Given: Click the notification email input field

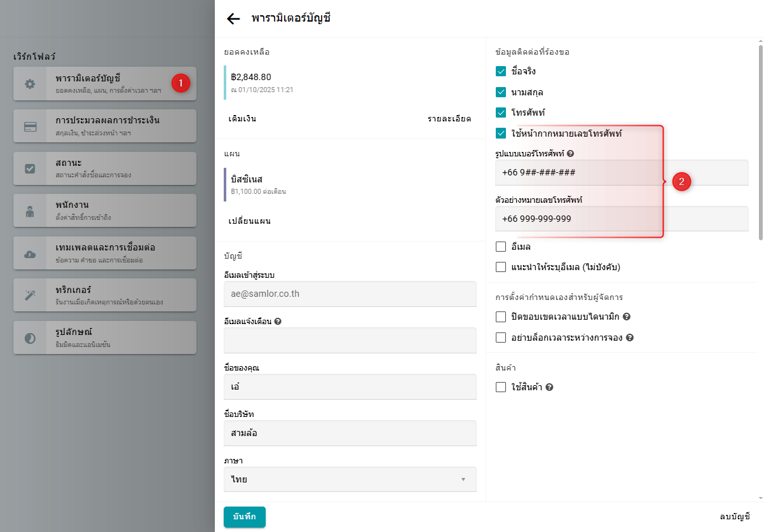Looking at the screenshot, I should 350,340.
